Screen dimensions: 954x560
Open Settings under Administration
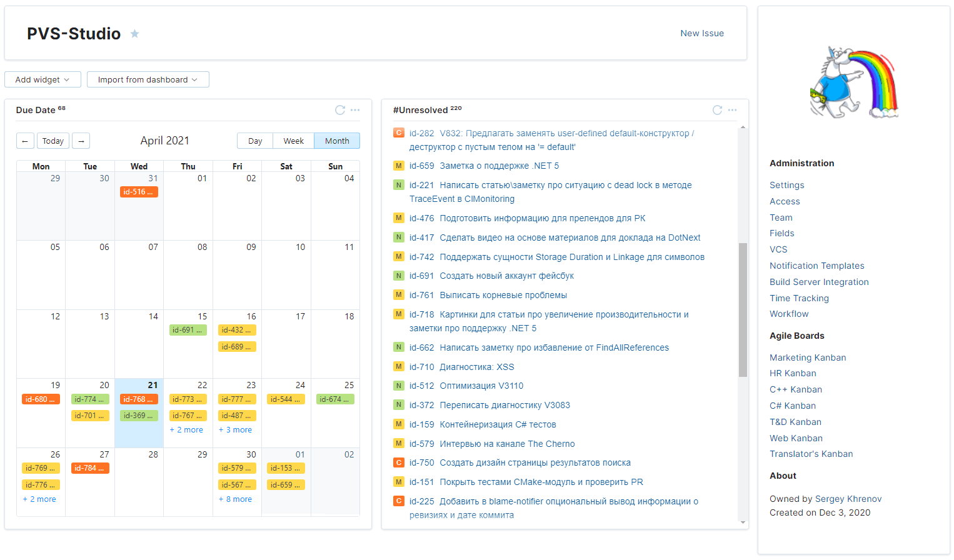pyautogui.click(x=786, y=185)
